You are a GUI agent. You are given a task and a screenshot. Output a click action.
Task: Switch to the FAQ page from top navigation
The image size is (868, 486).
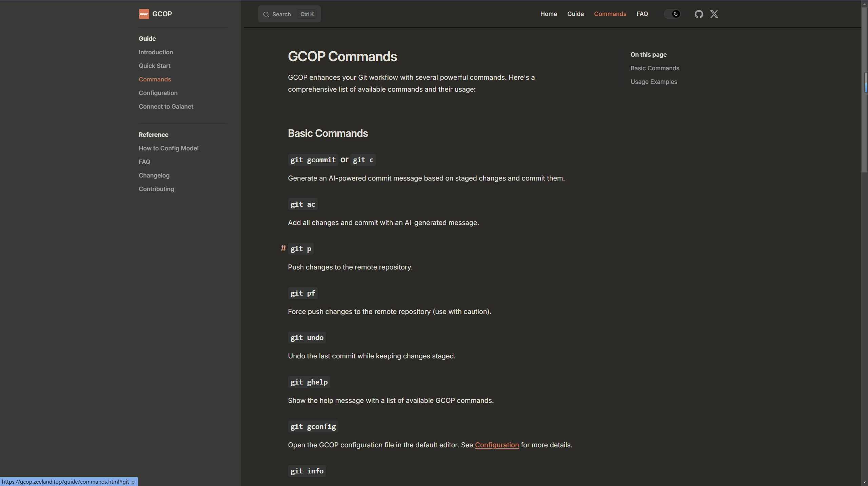click(x=643, y=14)
